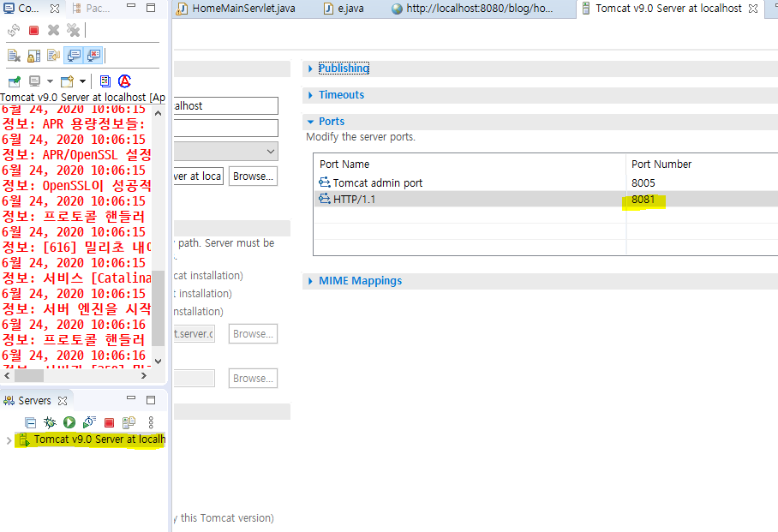Click port number 8005 cell
This screenshot has width=778, height=532.
coord(643,182)
